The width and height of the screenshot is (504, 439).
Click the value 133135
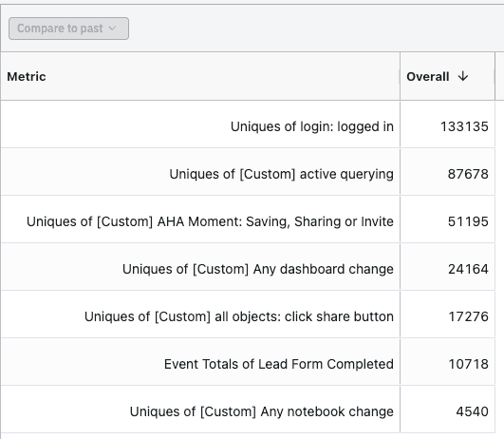click(x=464, y=126)
